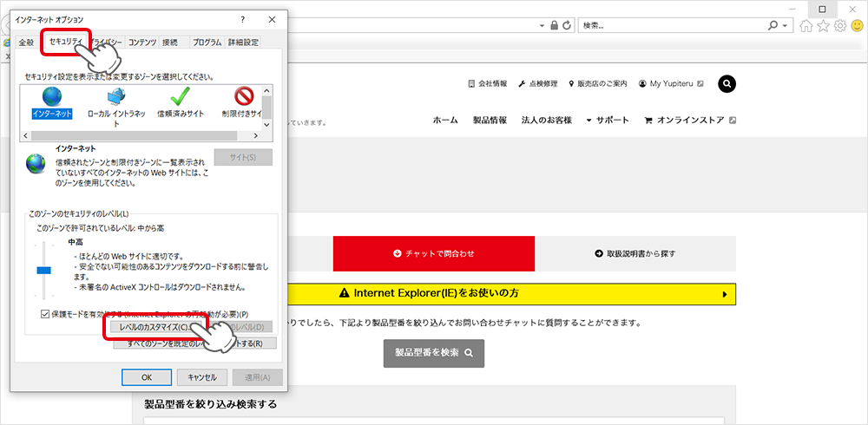Viewport: 868px width, 425px height.
Task: Click the 製品型番を検索 button
Action: [x=434, y=353]
